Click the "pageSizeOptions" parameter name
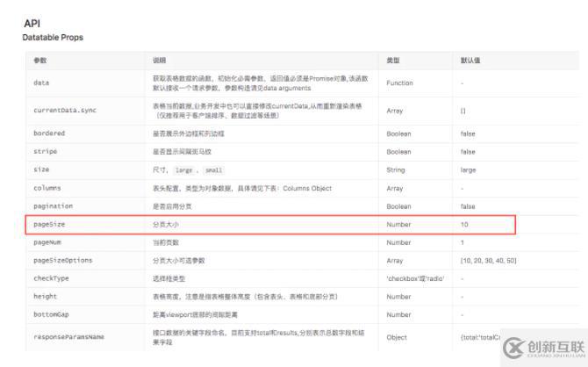 63,260
